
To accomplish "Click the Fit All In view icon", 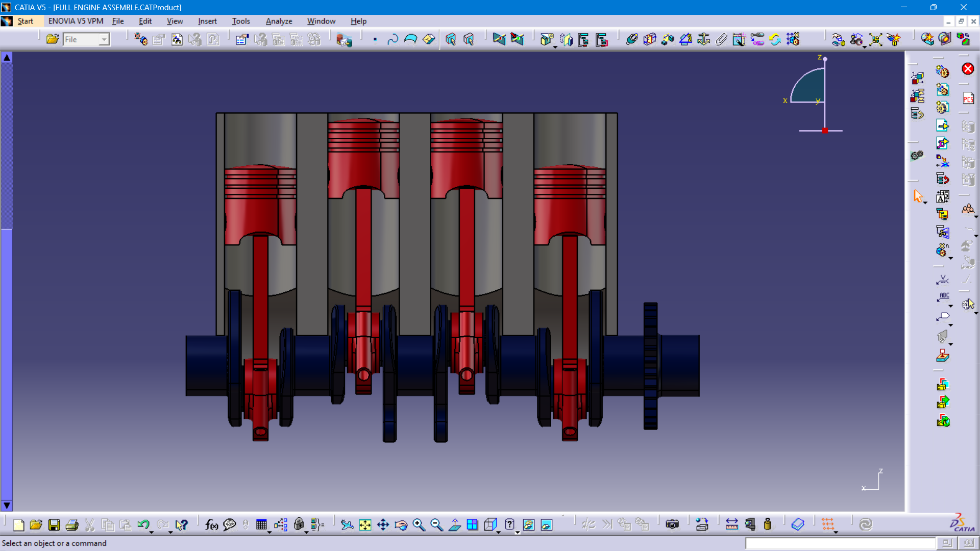I will 365,524.
